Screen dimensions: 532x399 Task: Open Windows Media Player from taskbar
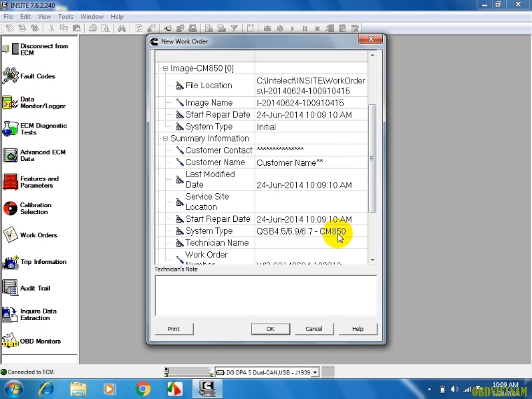point(110,389)
